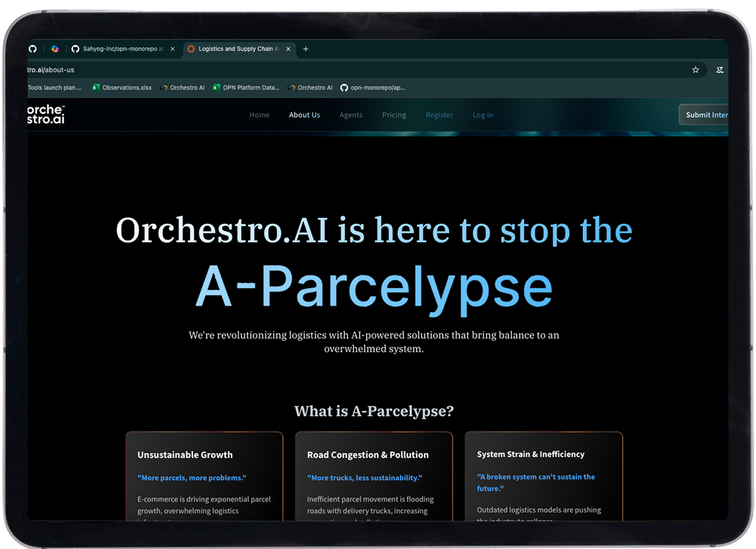Click the GitHub icon on opn-monorepo bookmark
This screenshot has height=549, width=756.
(x=345, y=88)
